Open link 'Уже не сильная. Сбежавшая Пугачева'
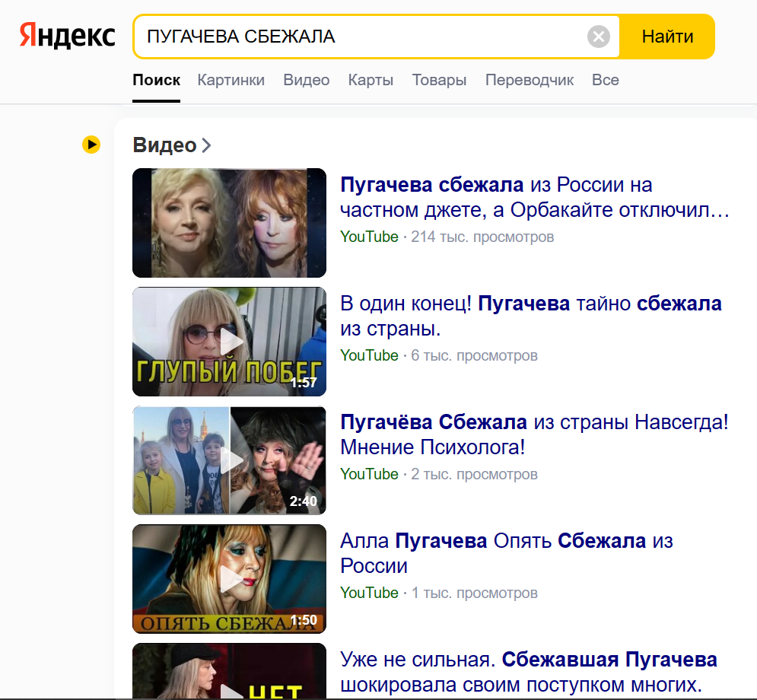The image size is (757, 700). click(x=529, y=672)
